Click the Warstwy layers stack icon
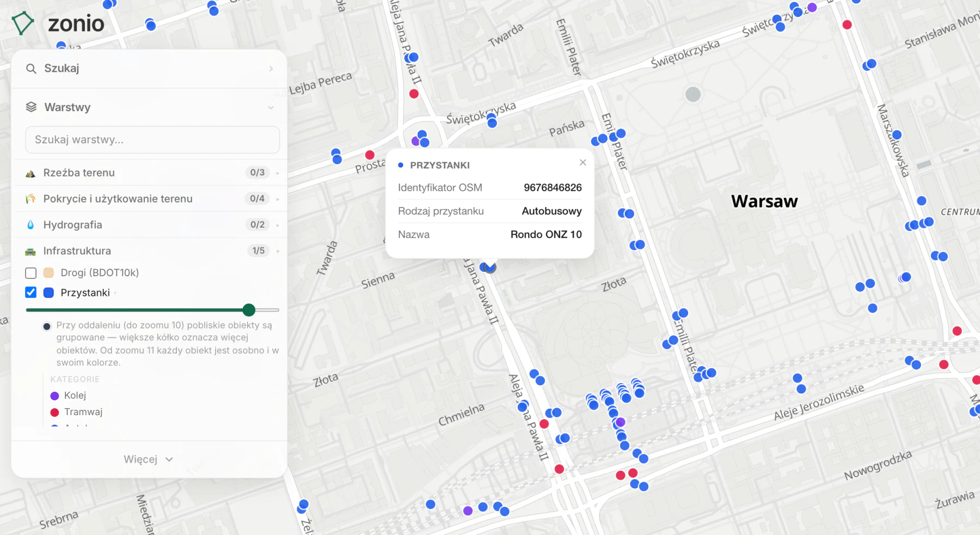The width and height of the screenshot is (980, 535). 31,107
